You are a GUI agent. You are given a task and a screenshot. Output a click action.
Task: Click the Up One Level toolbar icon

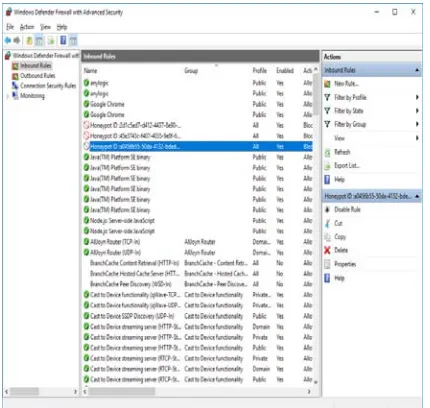(29, 41)
